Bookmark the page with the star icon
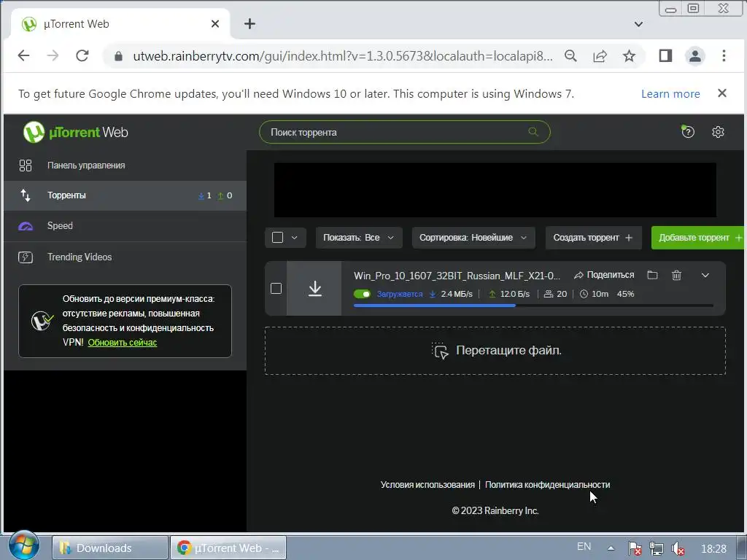This screenshot has width=747, height=560. point(629,55)
